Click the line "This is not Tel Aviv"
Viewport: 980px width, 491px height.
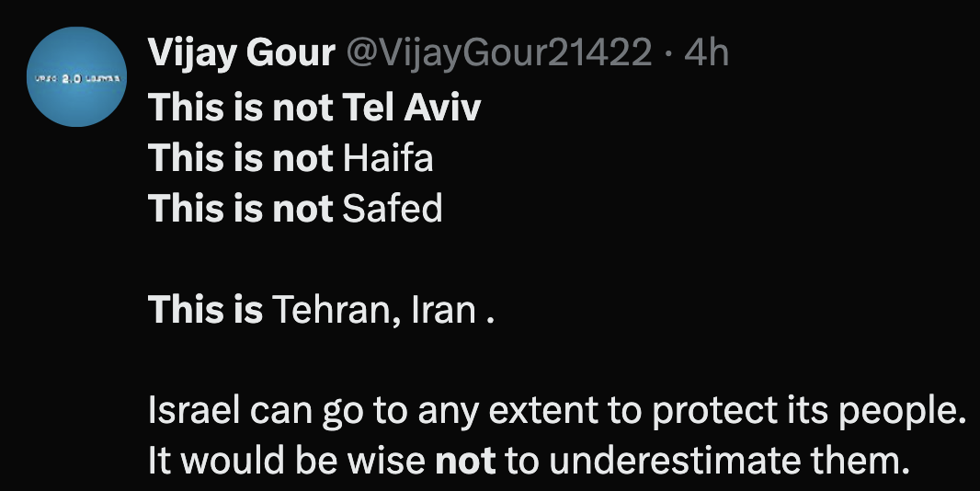314,108
